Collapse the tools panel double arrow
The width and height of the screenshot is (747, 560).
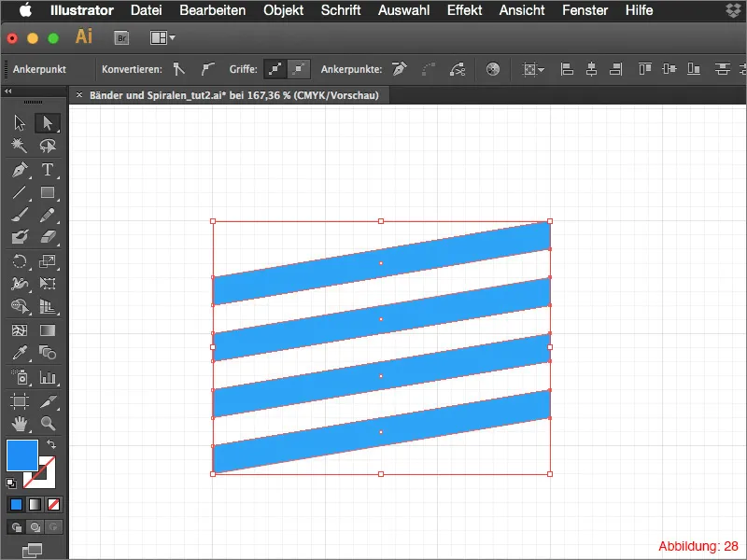(8, 91)
